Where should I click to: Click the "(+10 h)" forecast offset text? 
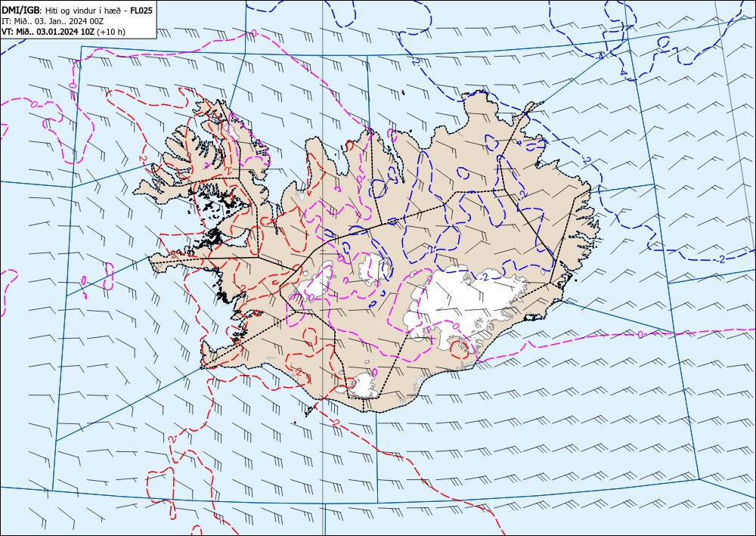pos(111,32)
